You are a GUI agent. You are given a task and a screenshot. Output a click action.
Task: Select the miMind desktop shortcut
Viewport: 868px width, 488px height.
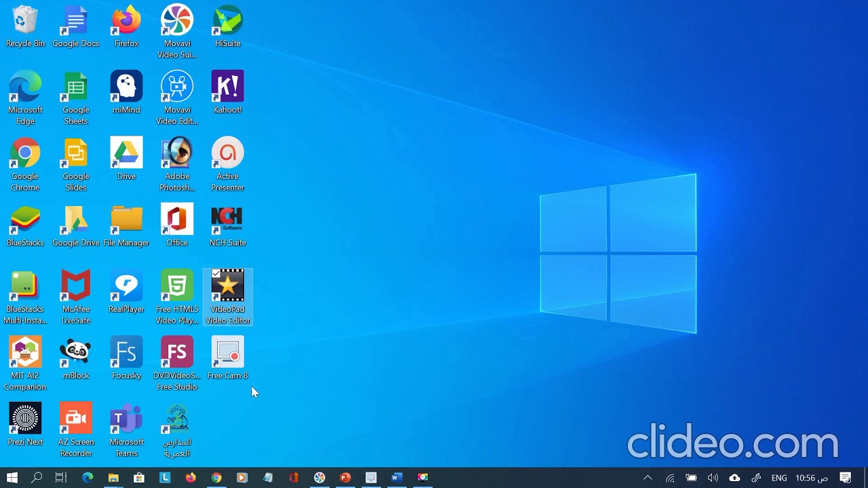click(x=126, y=93)
